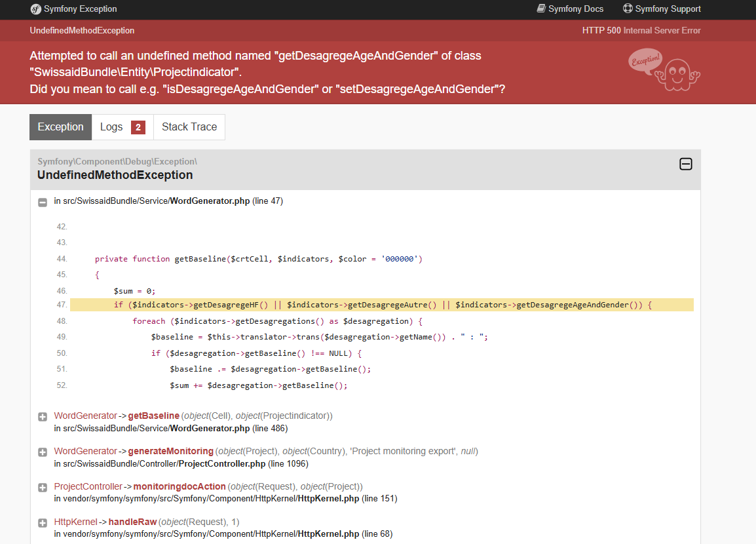This screenshot has height=544, width=756.
Task: Click the bold UndefinedMethodException block heading
Action: click(115, 175)
